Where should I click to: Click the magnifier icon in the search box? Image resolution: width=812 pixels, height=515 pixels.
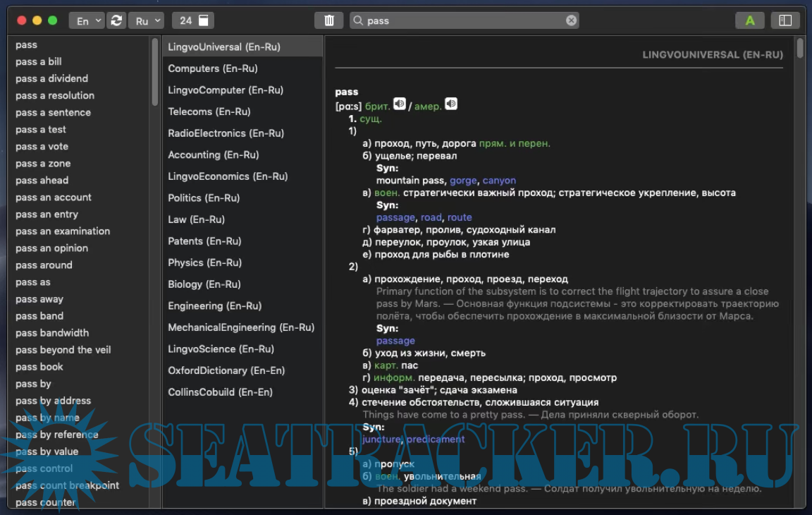(358, 21)
